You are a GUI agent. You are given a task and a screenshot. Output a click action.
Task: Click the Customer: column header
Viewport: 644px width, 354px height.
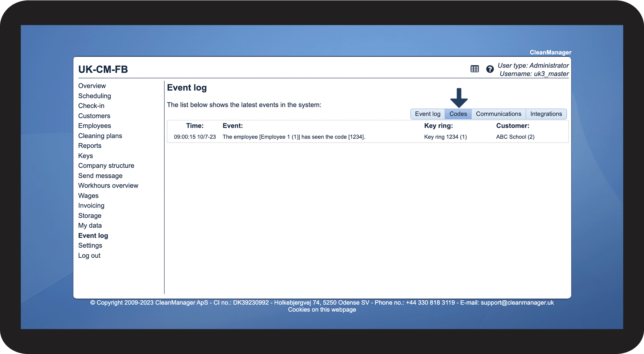tap(512, 126)
